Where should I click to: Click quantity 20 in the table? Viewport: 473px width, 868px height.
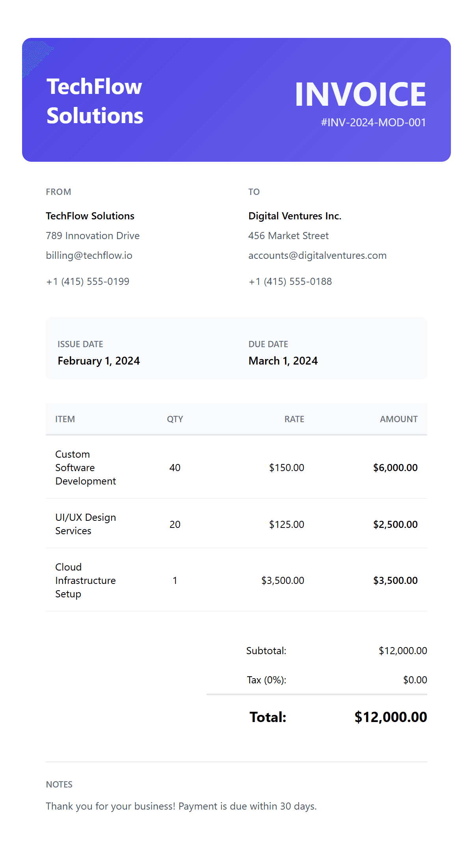point(175,524)
